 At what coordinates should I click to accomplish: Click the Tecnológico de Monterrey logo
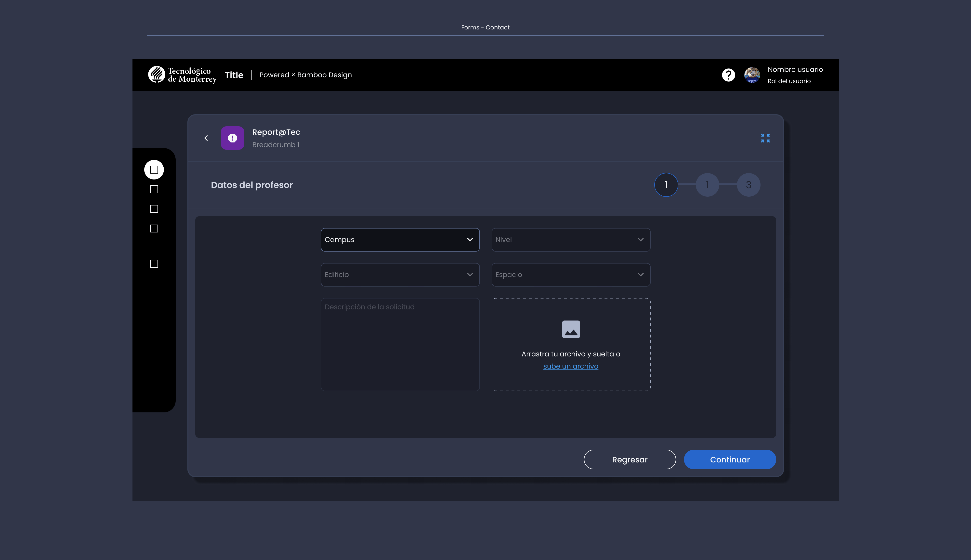tap(182, 75)
